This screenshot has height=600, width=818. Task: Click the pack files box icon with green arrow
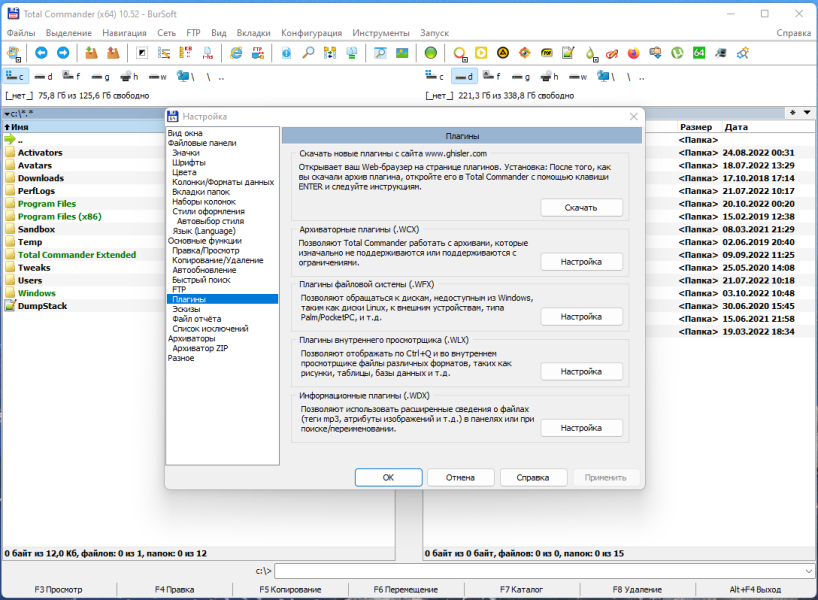point(91,53)
